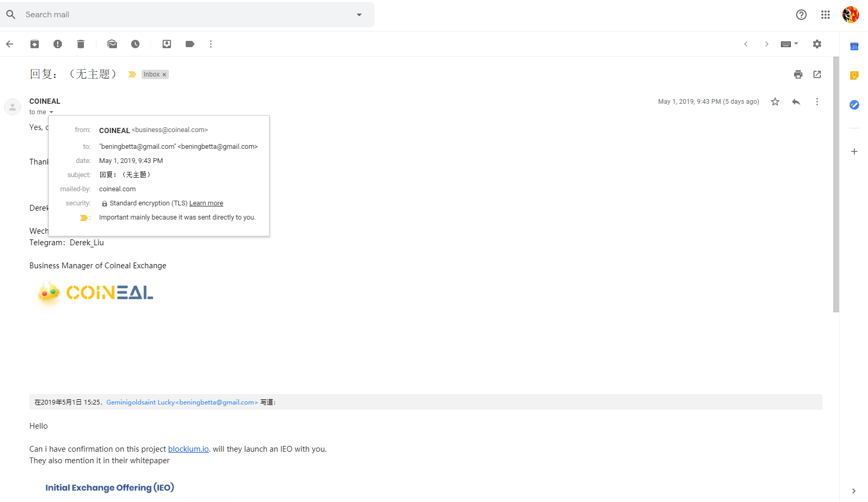The width and height of the screenshot is (868, 502).
Task: Snooze this email
Action: [135, 44]
